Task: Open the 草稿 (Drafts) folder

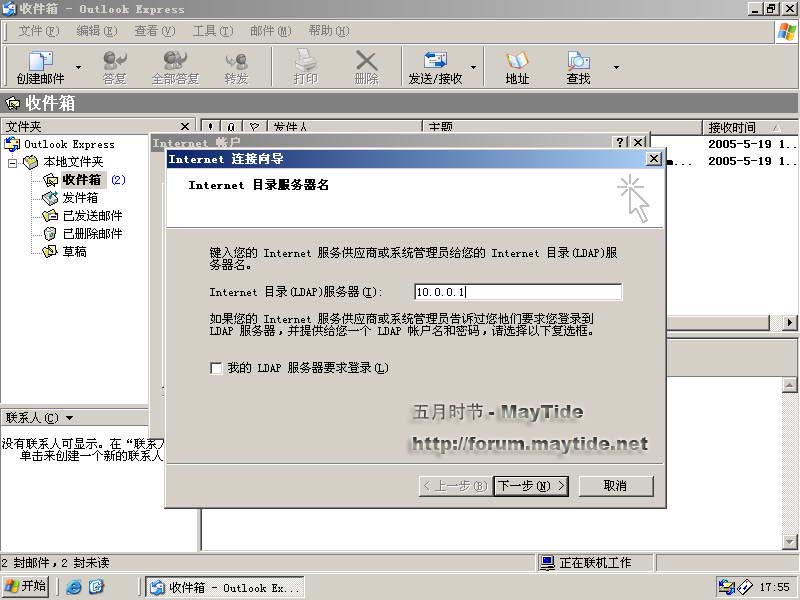Action: click(x=74, y=252)
